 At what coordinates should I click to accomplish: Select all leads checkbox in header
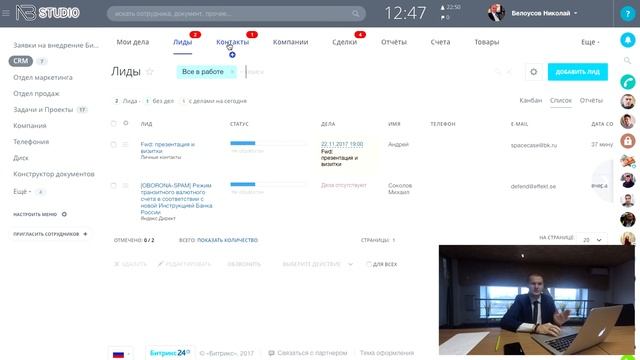pos(113,123)
